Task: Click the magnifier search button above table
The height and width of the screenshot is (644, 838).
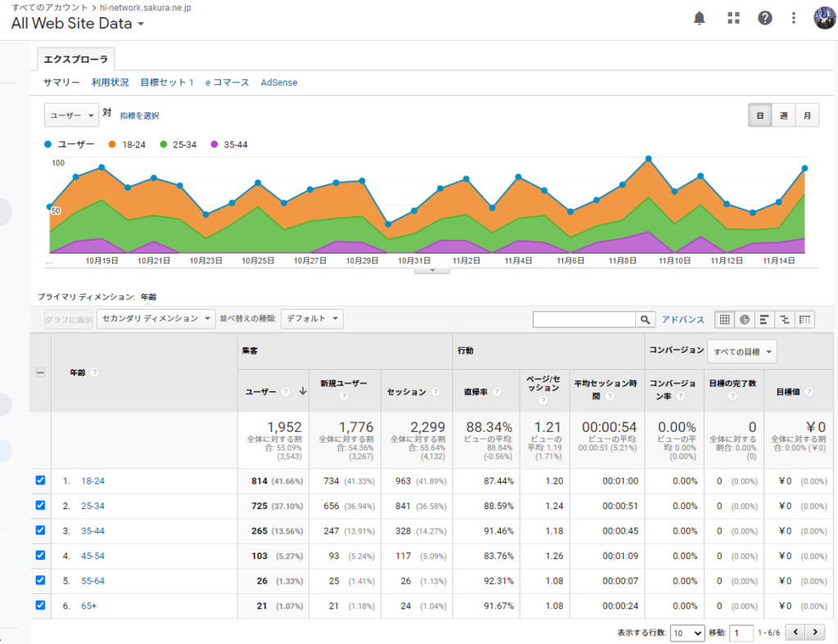Action: [x=647, y=320]
